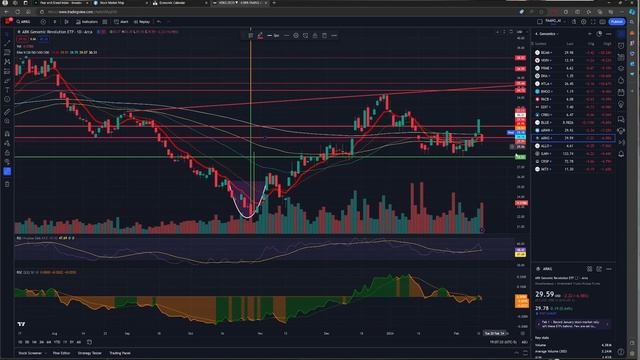The height and width of the screenshot is (360, 640).
Task: Click the ARKG row in watchlist
Action: pyautogui.click(x=573, y=138)
